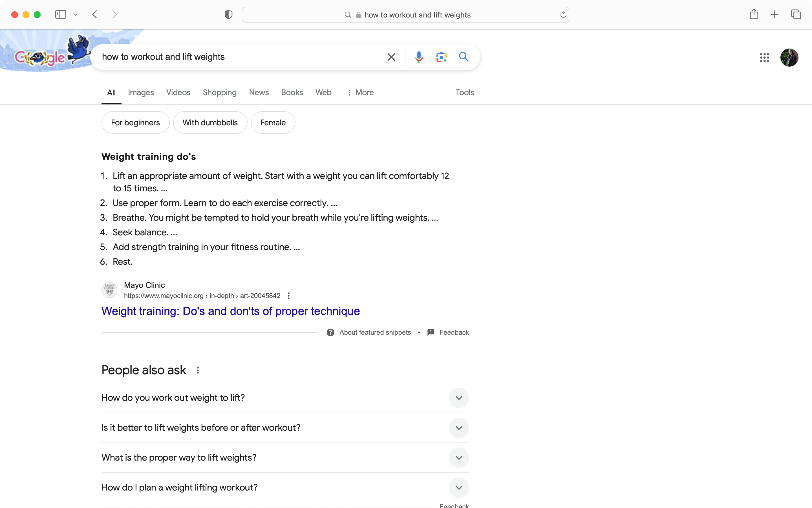
Task: Switch to the Shopping tab
Action: tap(219, 92)
